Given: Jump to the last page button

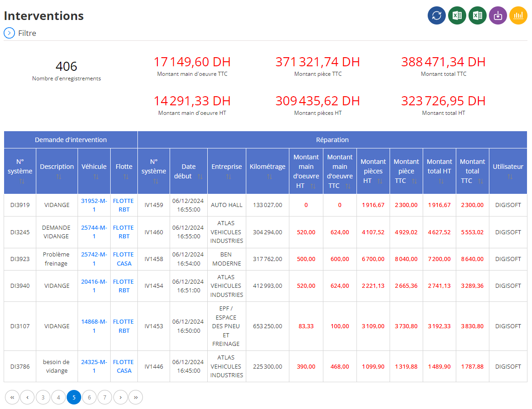Looking at the screenshot, I should (136, 398).
